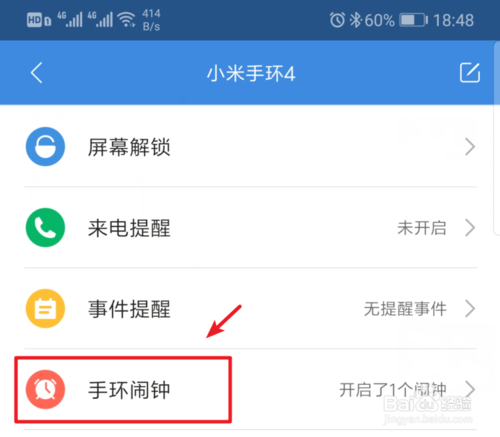Expand the 事件提醒 row chevron
Screen dimensions: 500x437
tap(470, 309)
